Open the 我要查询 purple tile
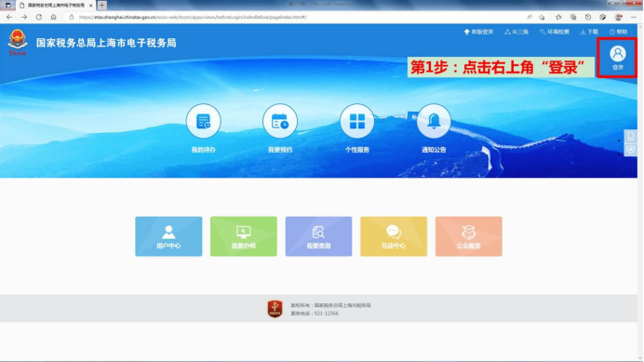644x362 pixels. tap(318, 236)
